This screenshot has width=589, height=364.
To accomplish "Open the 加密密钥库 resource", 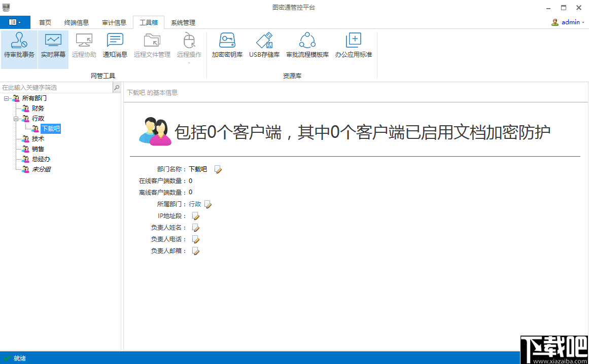I will (227, 45).
